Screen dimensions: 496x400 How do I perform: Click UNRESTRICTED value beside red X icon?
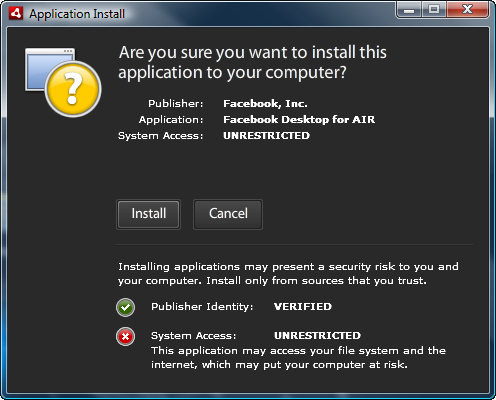pos(317,335)
